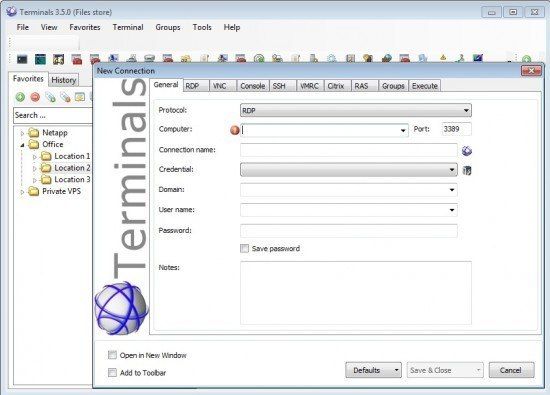Click the fourth main toolbar icon (red)
The width and height of the screenshot is (550, 395).
click(76, 59)
